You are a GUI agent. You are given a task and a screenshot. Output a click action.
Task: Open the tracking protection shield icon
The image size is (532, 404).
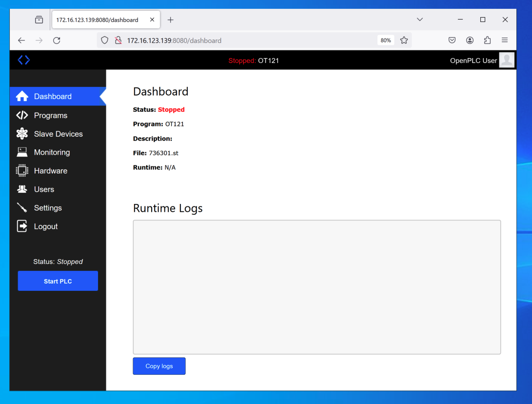coord(104,40)
